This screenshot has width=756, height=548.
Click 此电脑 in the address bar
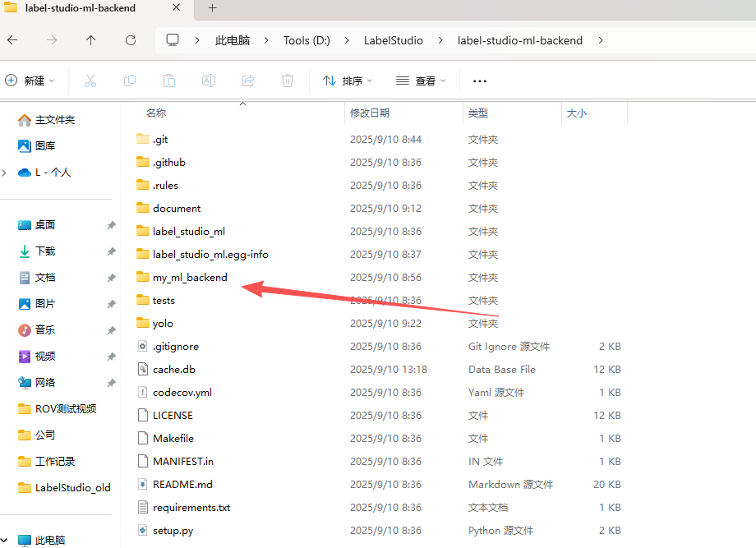(233, 40)
